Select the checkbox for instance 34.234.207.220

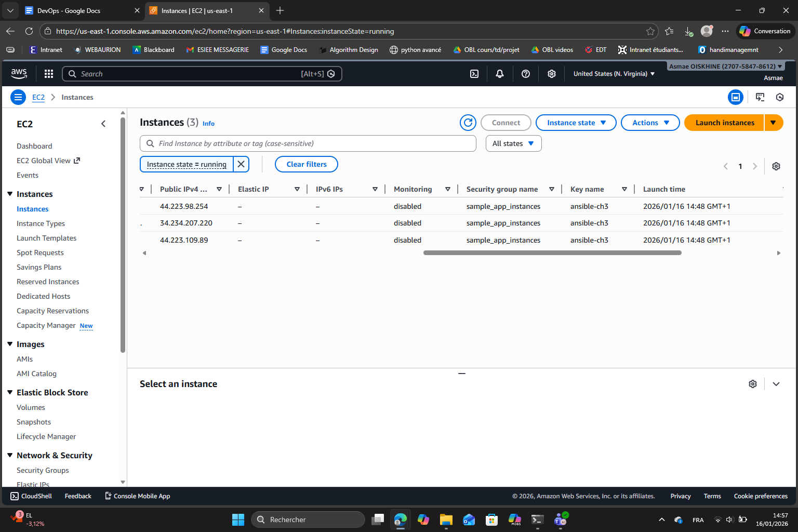[x=141, y=223]
